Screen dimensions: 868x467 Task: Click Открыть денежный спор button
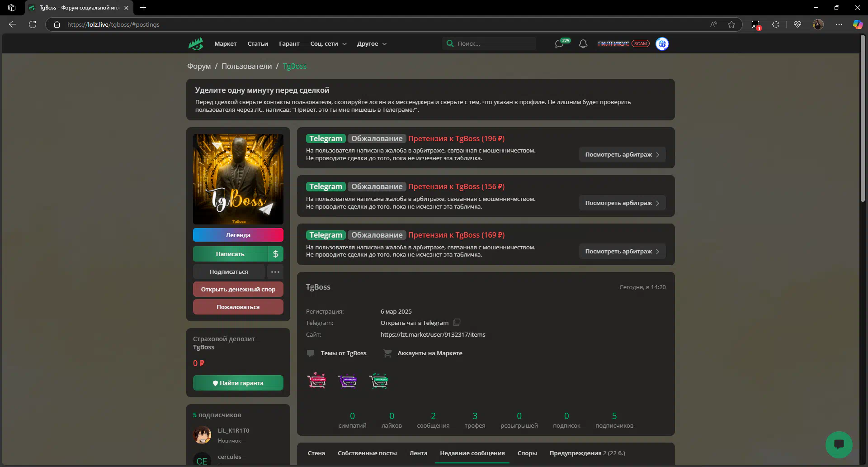point(238,289)
